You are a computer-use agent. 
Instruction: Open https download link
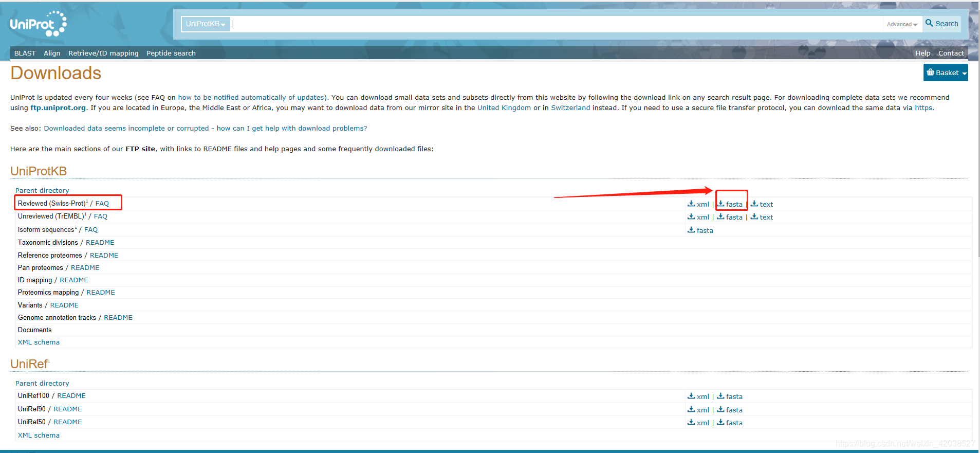[923, 107]
